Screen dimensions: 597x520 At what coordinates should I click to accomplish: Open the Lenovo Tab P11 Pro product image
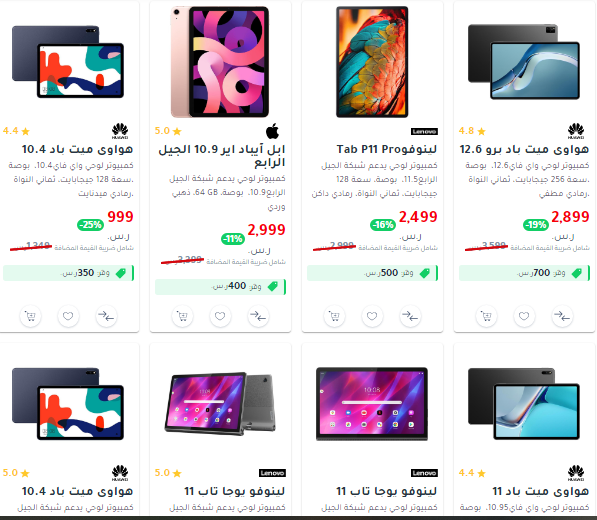372,62
